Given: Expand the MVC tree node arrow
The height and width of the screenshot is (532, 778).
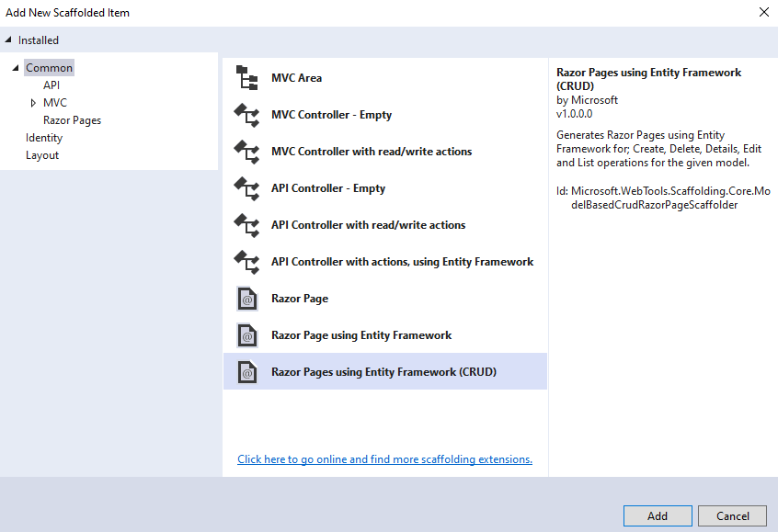Looking at the screenshot, I should coord(33,103).
